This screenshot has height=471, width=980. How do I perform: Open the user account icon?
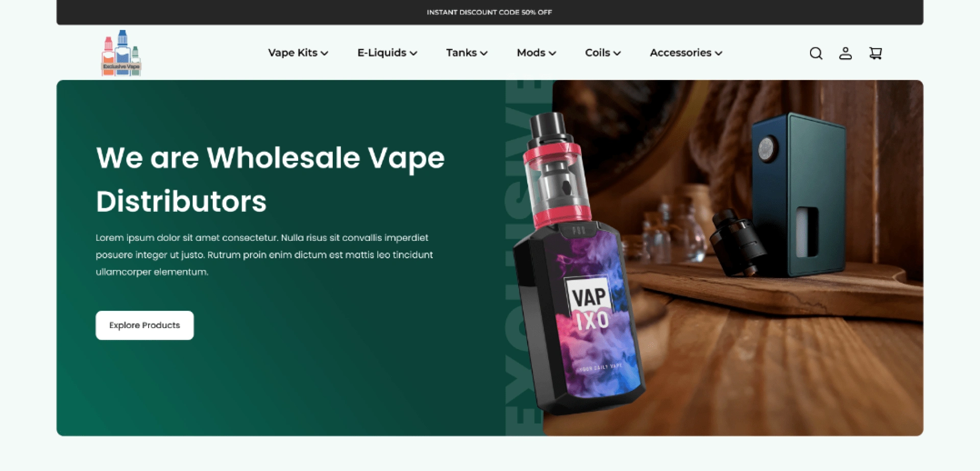845,53
